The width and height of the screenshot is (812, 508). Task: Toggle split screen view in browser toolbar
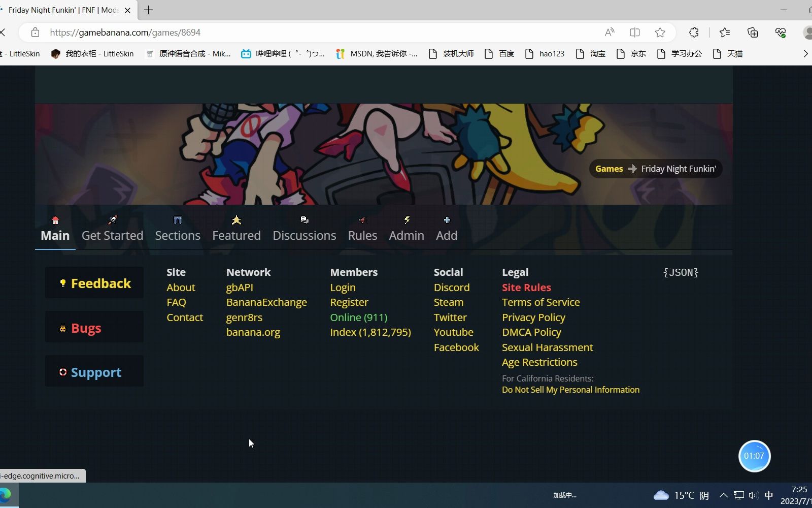tap(634, 32)
